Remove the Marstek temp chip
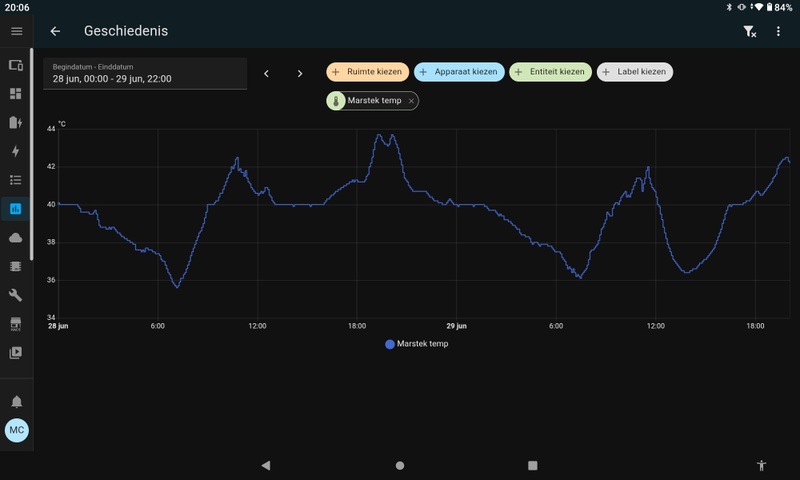 tap(411, 101)
